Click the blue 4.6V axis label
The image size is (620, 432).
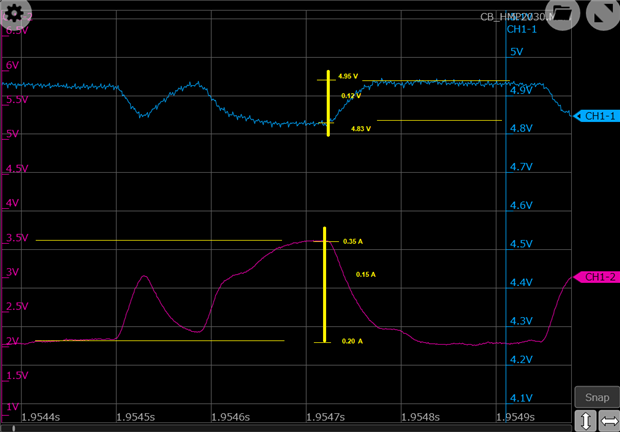[521, 206]
